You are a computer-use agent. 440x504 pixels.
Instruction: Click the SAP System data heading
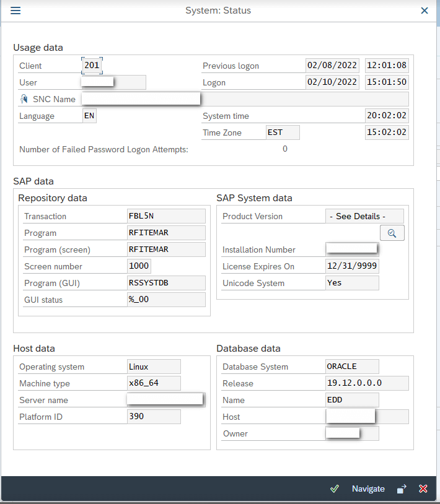(x=255, y=198)
